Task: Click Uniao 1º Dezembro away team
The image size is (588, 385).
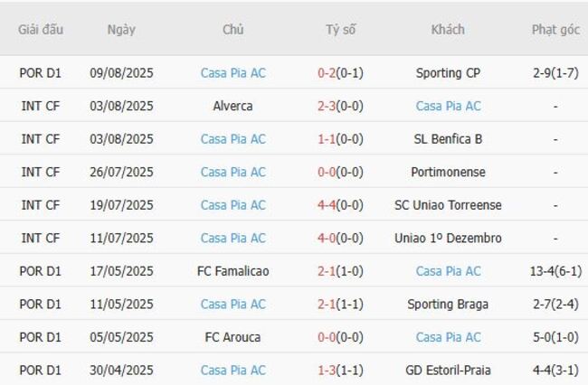Action: click(448, 238)
